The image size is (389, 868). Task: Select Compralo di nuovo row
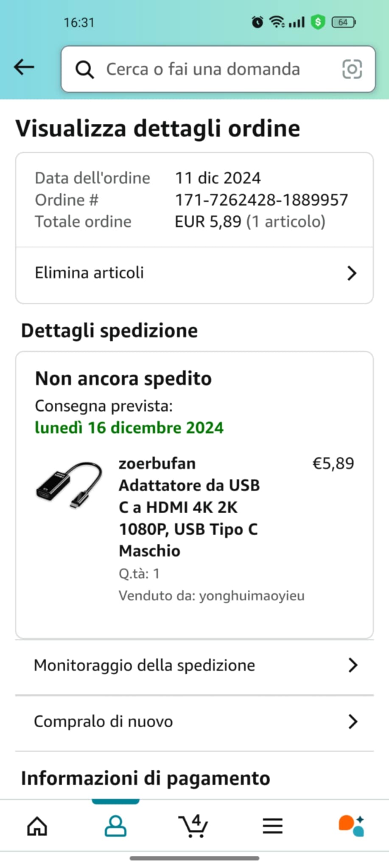[x=194, y=722]
